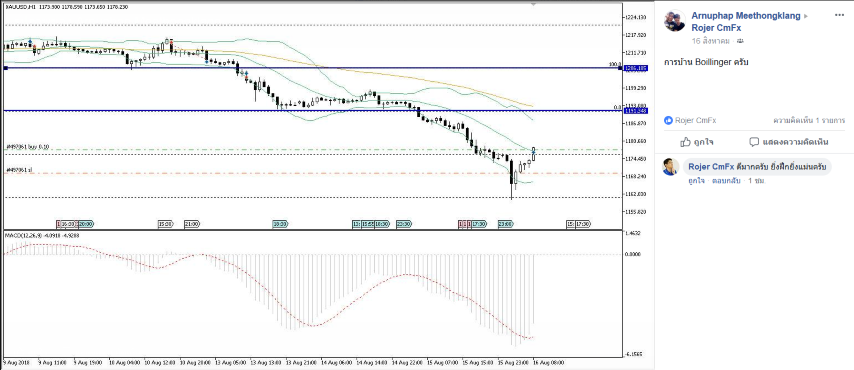854x370 pixels.
Task: Click the post text การบ้าน Boillinger ครับ
Action: (706, 62)
